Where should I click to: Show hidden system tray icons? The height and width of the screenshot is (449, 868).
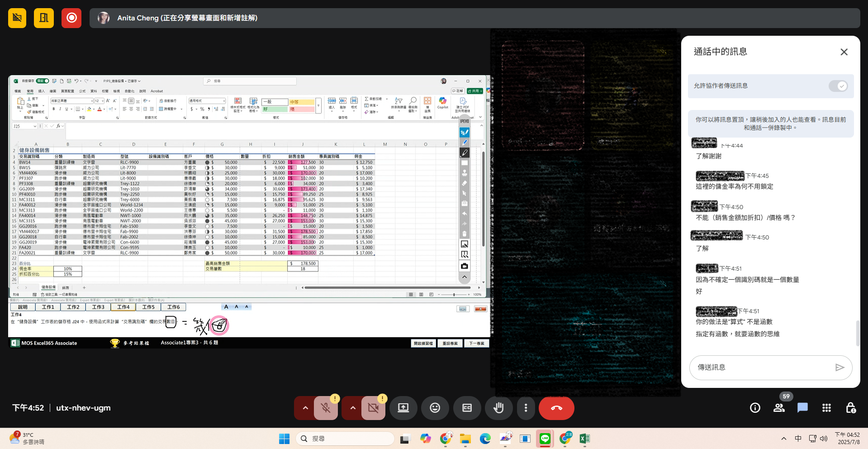(x=783, y=439)
